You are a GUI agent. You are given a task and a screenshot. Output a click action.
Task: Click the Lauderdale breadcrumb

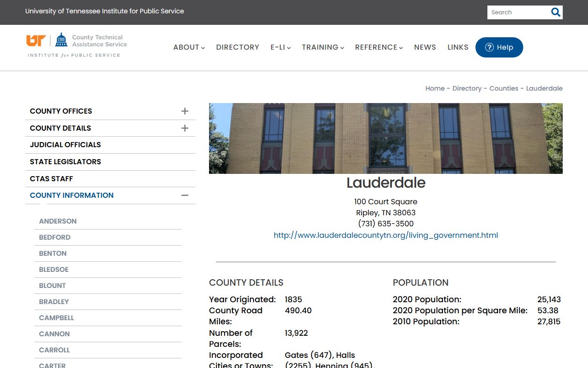544,88
